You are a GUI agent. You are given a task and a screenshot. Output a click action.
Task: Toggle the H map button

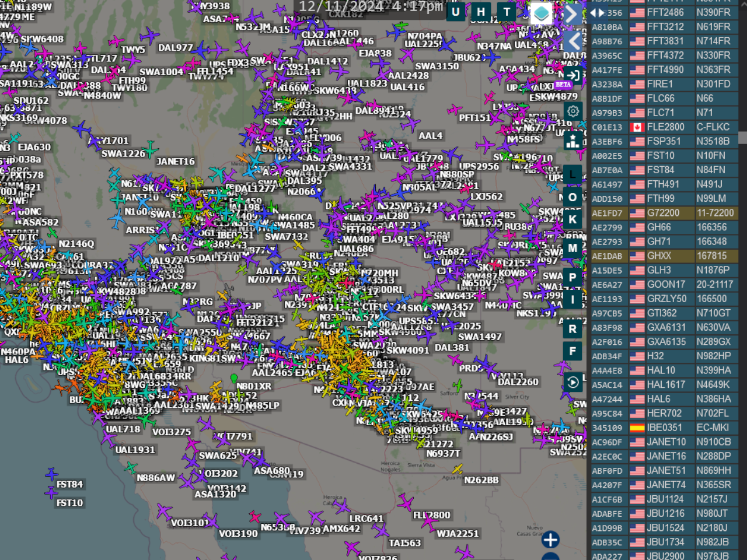481,12
